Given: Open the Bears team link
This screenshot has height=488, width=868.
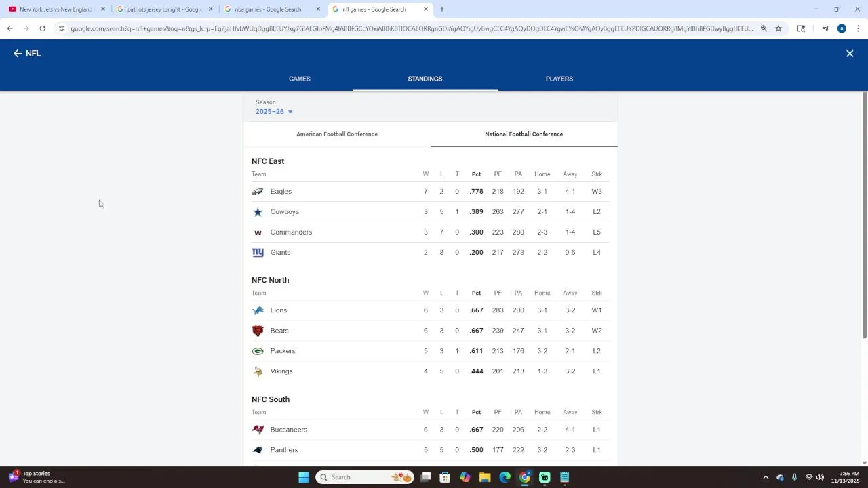Looking at the screenshot, I should coord(279,331).
